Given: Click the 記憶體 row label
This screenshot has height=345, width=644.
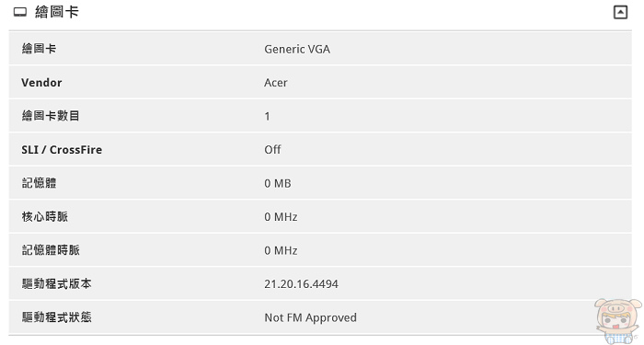Looking at the screenshot, I should (x=39, y=183).
